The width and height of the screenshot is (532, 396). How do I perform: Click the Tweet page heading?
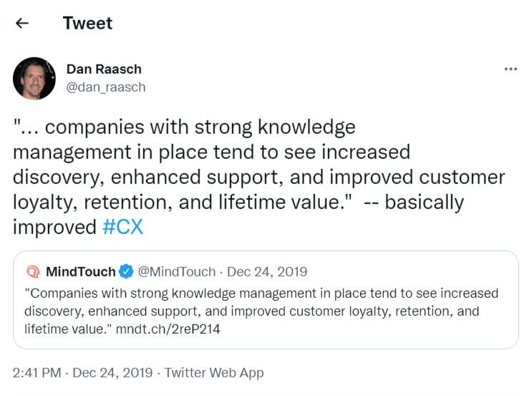click(87, 23)
